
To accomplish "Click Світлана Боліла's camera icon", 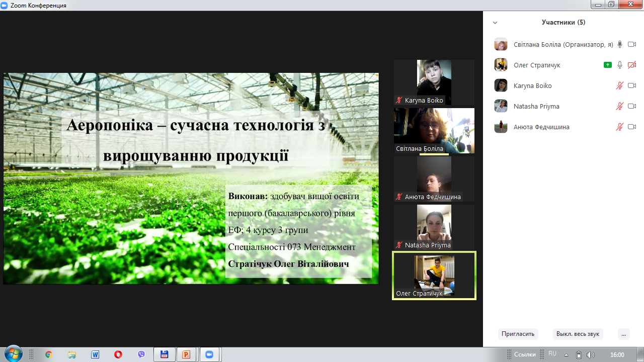I will [632, 44].
